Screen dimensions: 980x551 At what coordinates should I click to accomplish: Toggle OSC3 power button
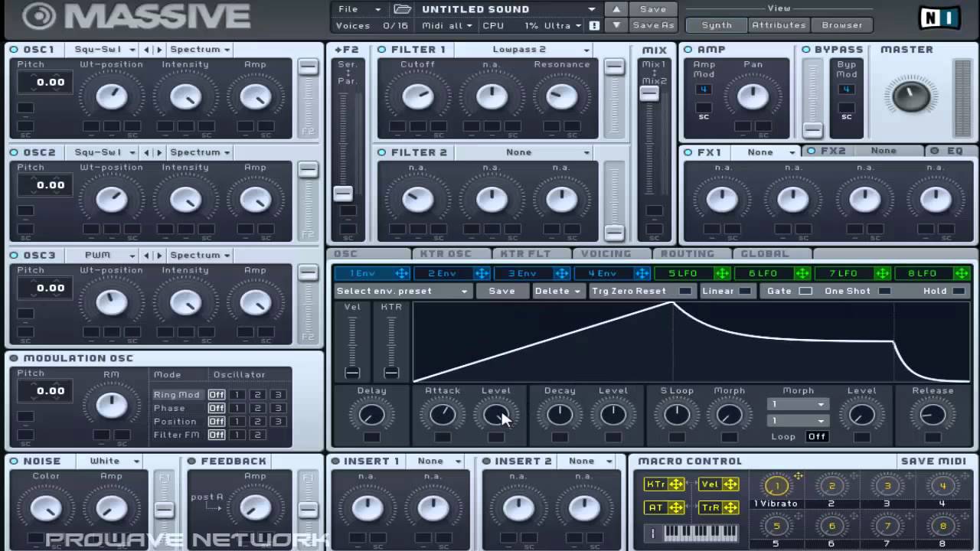coord(15,255)
